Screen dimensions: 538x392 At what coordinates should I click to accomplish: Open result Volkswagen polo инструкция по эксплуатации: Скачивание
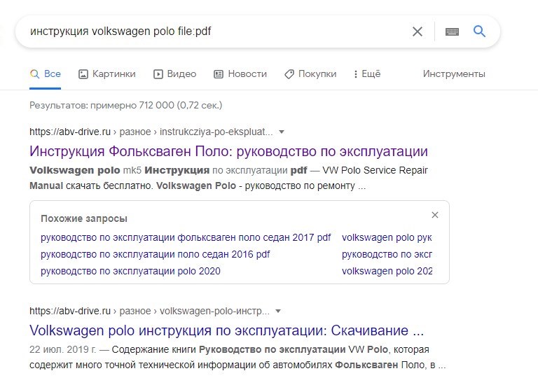point(226,330)
